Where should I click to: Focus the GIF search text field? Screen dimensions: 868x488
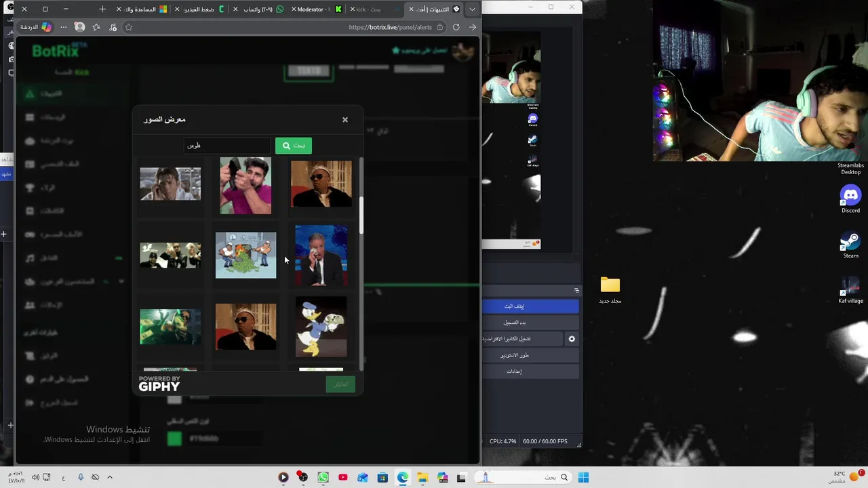(227, 146)
